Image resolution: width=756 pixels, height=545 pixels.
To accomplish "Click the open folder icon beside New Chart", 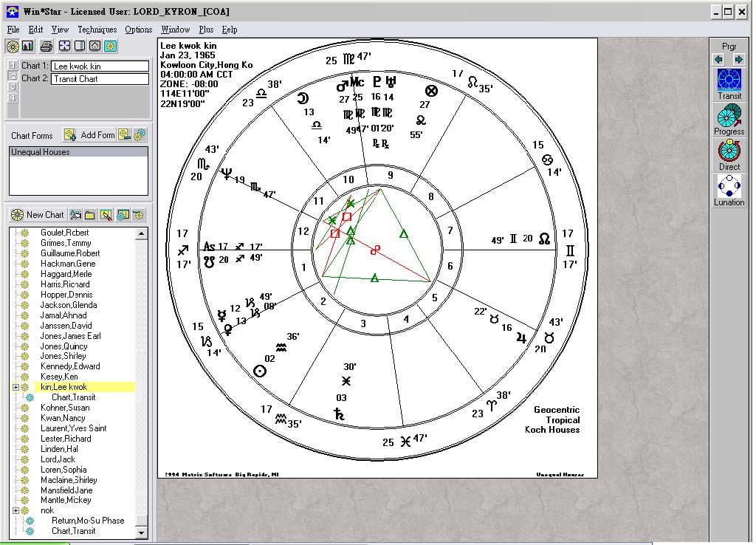I will pyautogui.click(x=90, y=215).
